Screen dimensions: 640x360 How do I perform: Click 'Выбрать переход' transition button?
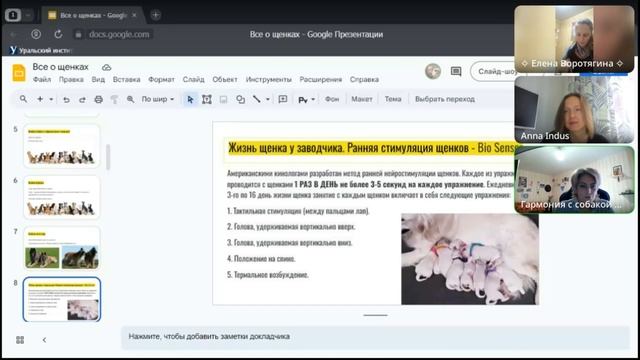(x=444, y=99)
